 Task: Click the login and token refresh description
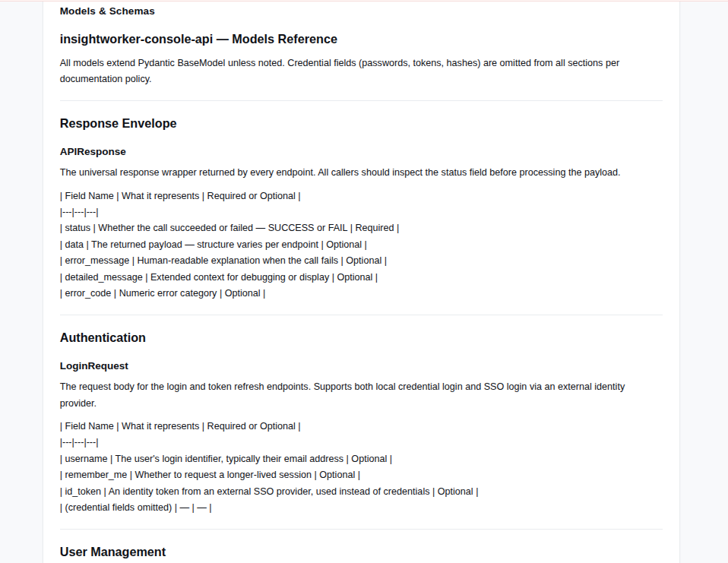coord(342,395)
